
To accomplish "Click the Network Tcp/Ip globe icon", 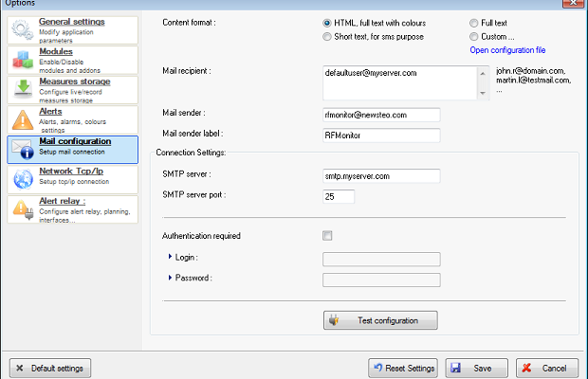I will point(23,179).
